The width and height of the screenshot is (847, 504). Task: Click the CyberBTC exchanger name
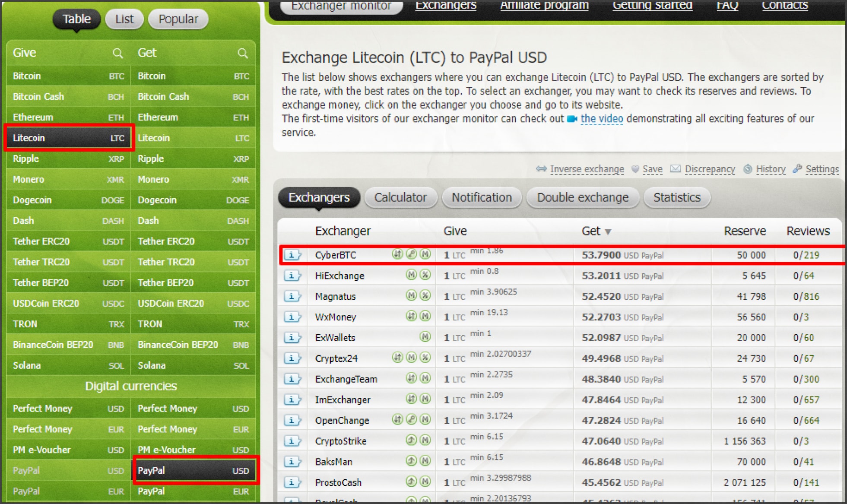tap(336, 255)
